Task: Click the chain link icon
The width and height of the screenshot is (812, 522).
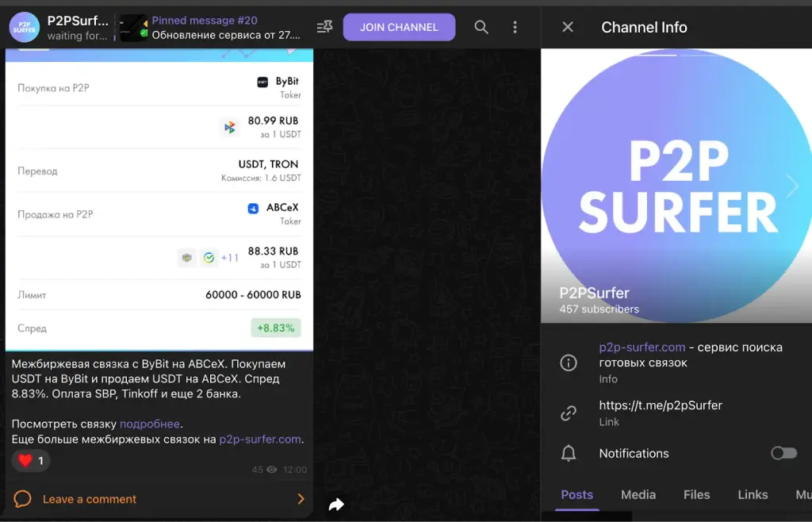Action: point(569,413)
